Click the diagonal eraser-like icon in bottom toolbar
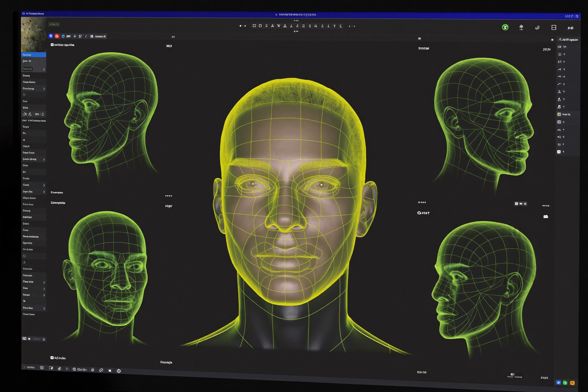Screen dimensions: 588x392 pos(101,370)
